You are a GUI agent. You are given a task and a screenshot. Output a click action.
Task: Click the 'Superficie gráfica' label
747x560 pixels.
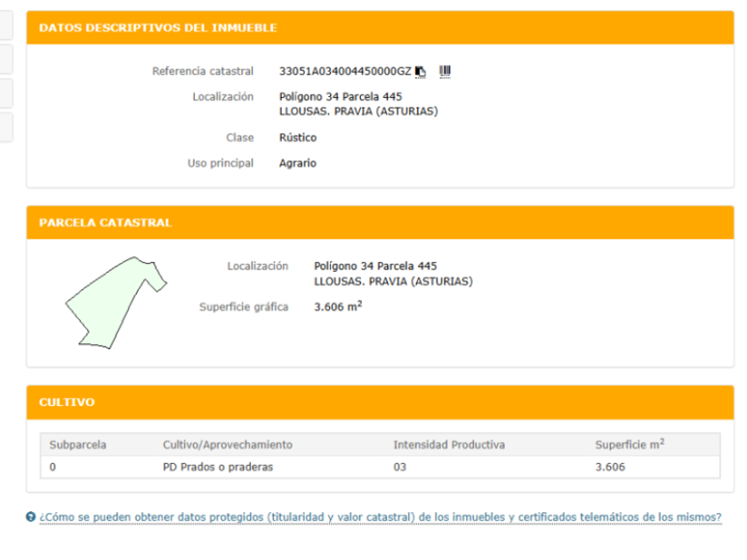pos(244,308)
